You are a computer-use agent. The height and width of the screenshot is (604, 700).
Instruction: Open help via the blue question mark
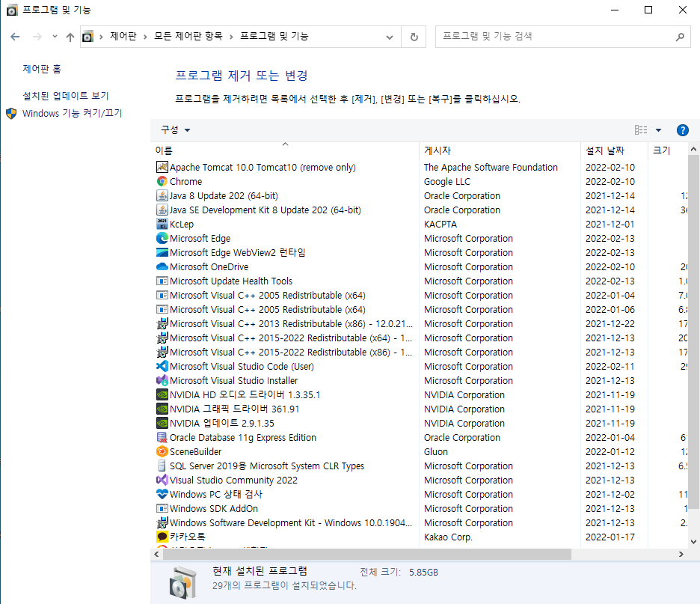[x=682, y=130]
